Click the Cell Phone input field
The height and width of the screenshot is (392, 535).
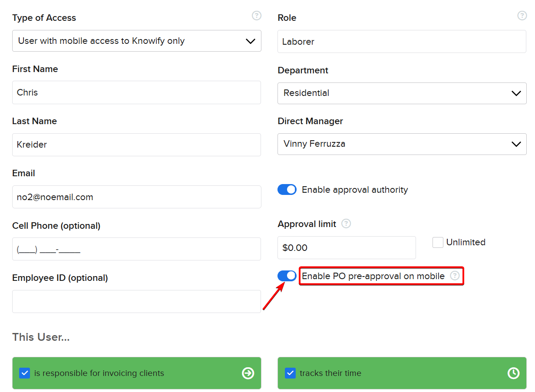click(x=136, y=249)
